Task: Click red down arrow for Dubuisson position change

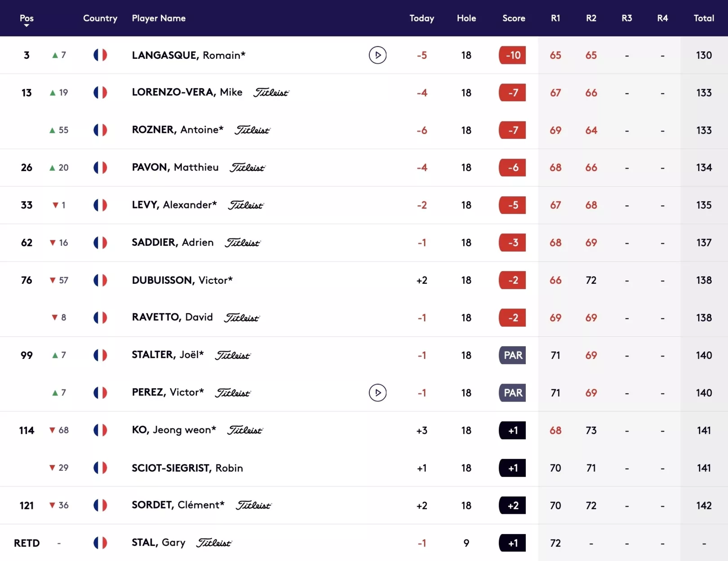Action: 53,280
